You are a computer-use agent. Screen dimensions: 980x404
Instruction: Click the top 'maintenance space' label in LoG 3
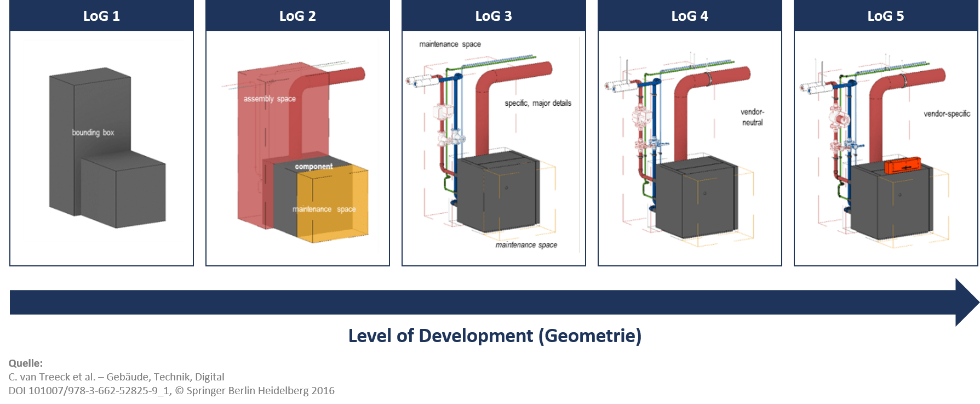coord(450,44)
